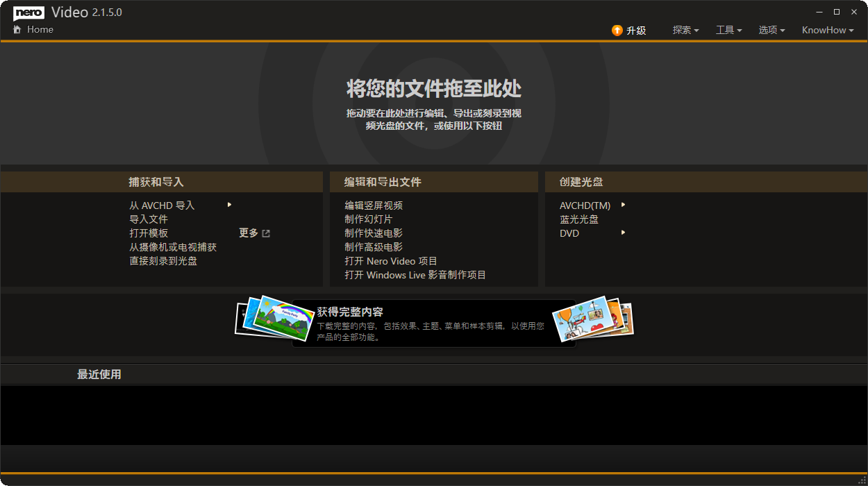Select 从摄像机或电视捕获
868x486 pixels.
173,247
